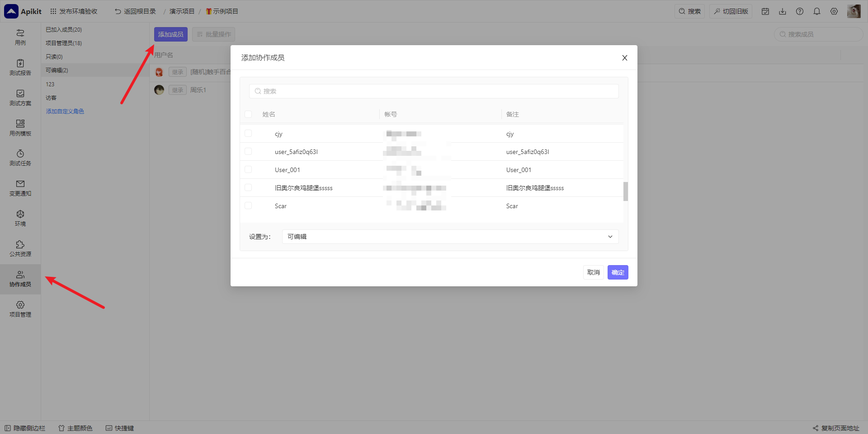This screenshot has height=434, width=868.
Task: Click the 备注 column header
Action: [x=513, y=114]
